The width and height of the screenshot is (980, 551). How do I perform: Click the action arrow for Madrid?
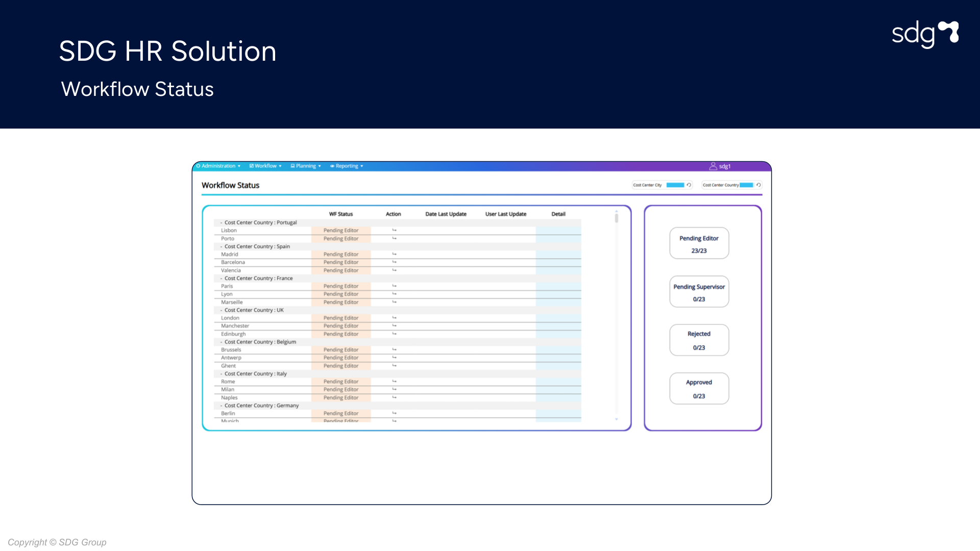point(394,254)
